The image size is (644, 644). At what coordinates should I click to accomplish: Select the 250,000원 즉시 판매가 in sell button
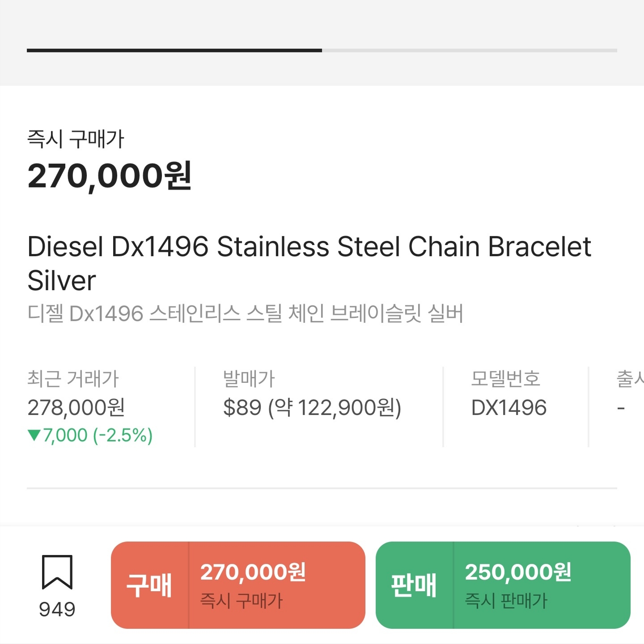518,585
